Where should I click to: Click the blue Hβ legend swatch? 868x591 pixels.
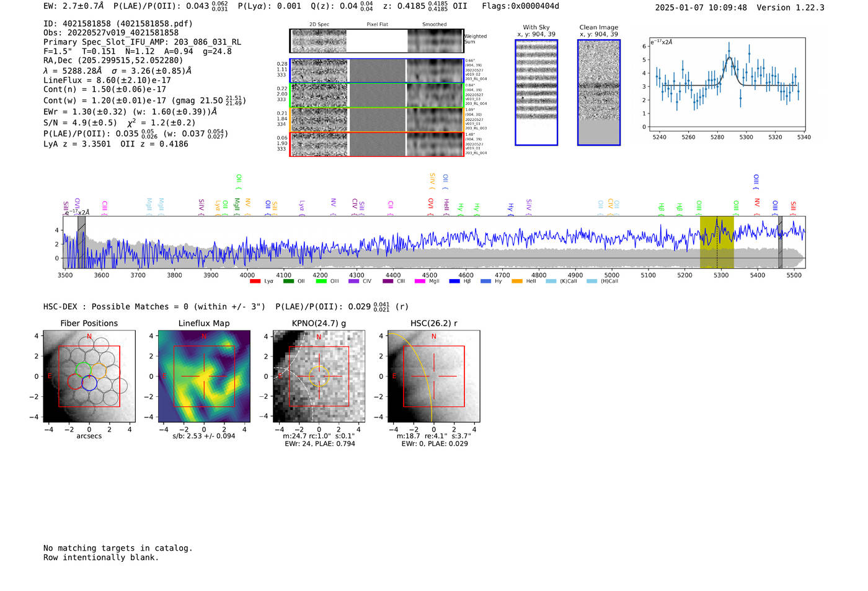coord(454,282)
